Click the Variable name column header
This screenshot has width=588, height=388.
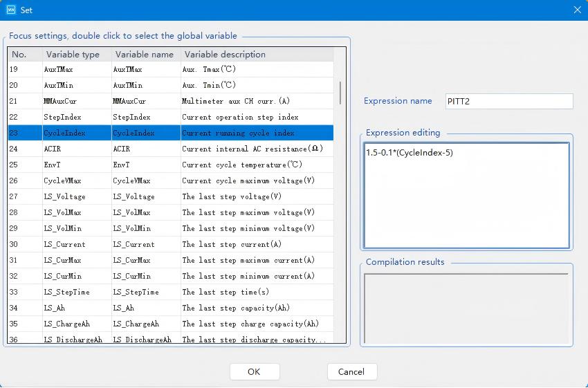click(x=146, y=55)
